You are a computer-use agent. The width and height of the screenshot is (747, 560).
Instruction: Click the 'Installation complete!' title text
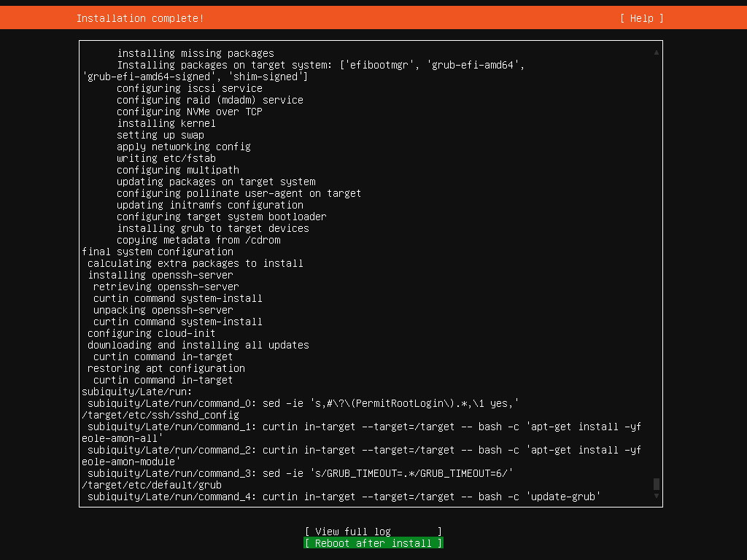click(140, 18)
